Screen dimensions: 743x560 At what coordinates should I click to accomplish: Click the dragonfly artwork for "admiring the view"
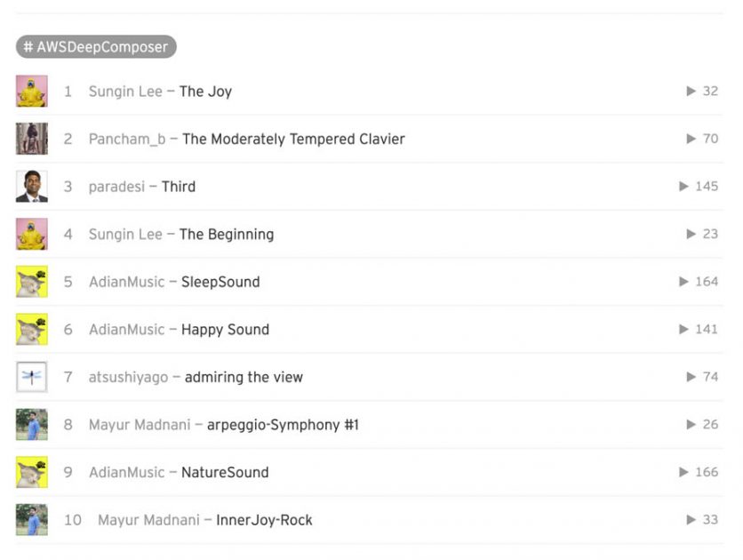[x=32, y=376]
